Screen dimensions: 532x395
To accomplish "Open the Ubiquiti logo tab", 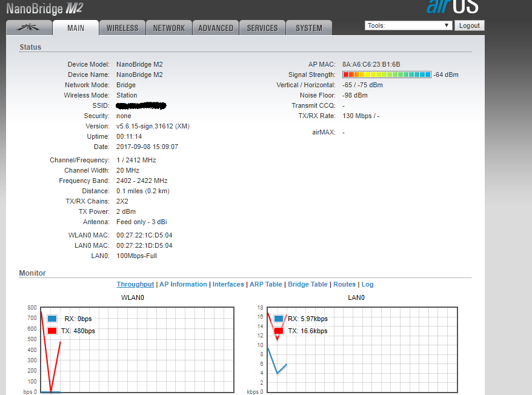I will click(x=29, y=28).
